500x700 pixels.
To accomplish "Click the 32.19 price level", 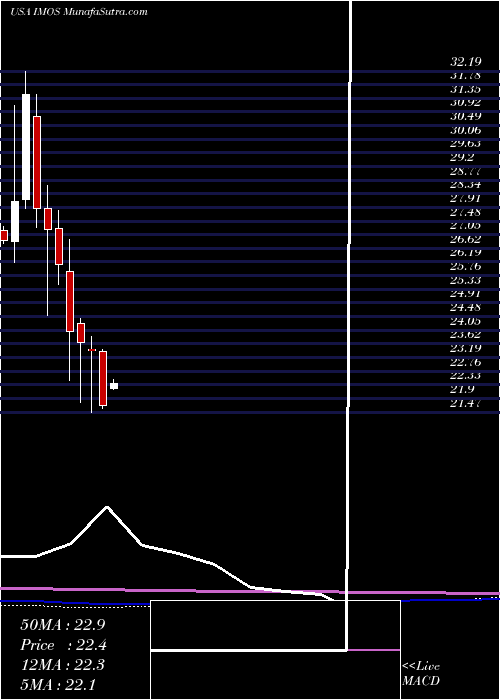I will click(x=465, y=62).
